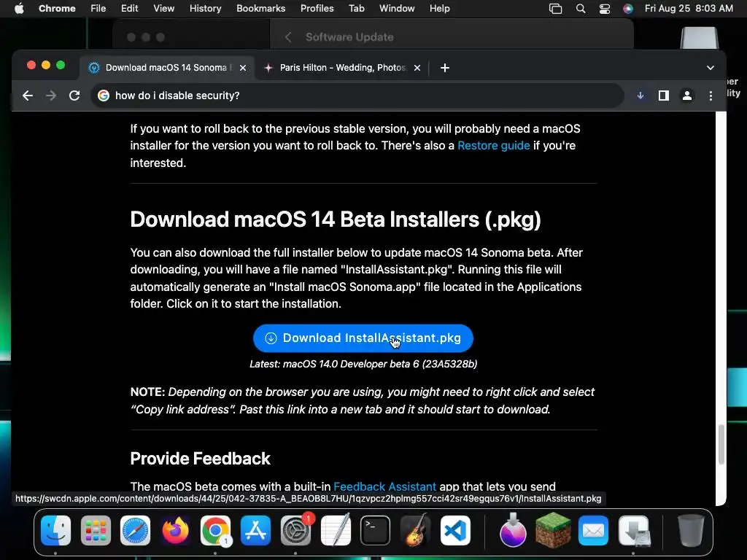The image size is (747, 560).
Task: Open the Chrome app menu
Action: (x=57, y=9)
